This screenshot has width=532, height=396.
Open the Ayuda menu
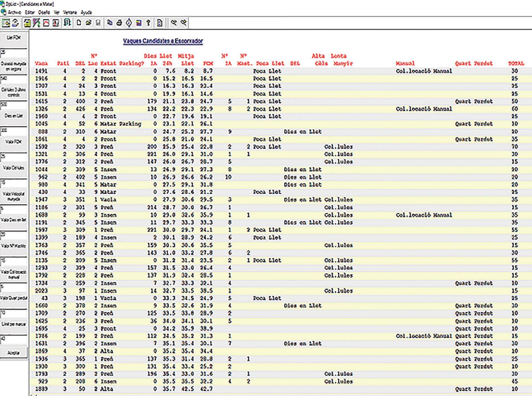[x=86, y=12]
